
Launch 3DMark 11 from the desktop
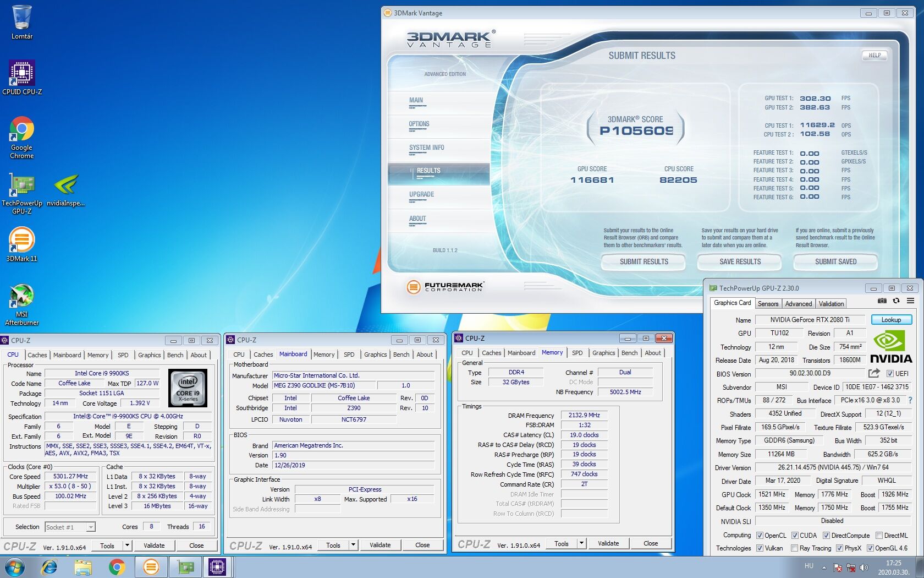coord(22,244)
